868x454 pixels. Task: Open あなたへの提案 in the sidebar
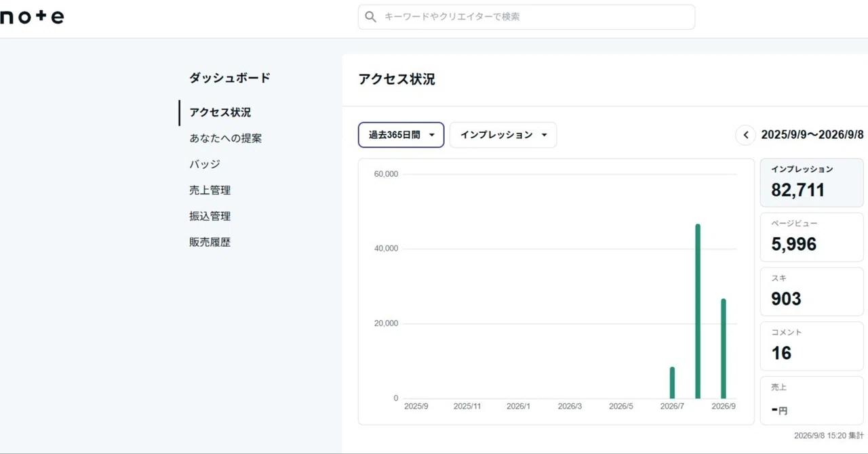(x=226, y=138)
